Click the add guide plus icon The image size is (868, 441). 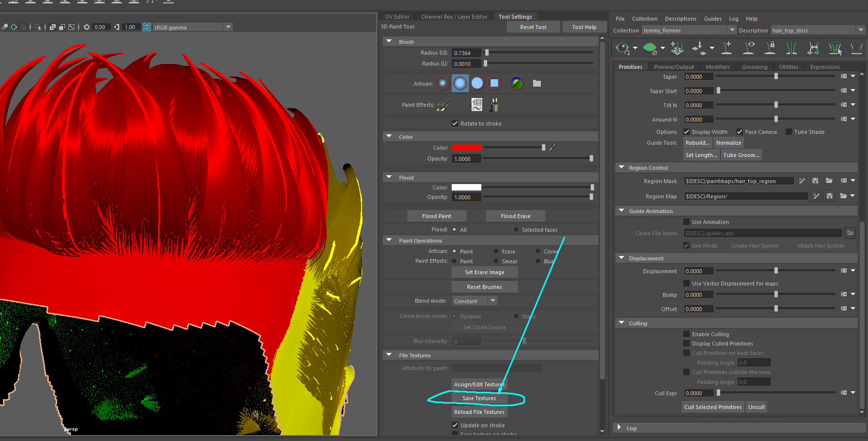click(727, 48)
